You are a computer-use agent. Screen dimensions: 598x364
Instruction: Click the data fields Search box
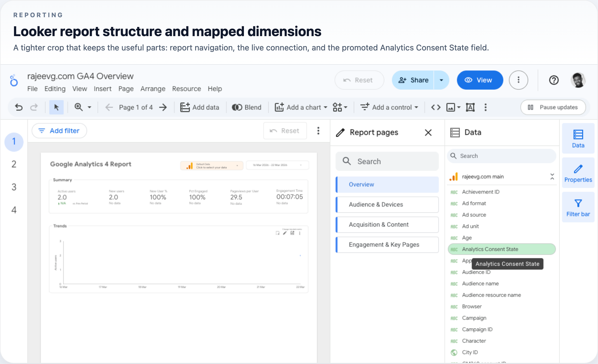click(x=501, y=156)
